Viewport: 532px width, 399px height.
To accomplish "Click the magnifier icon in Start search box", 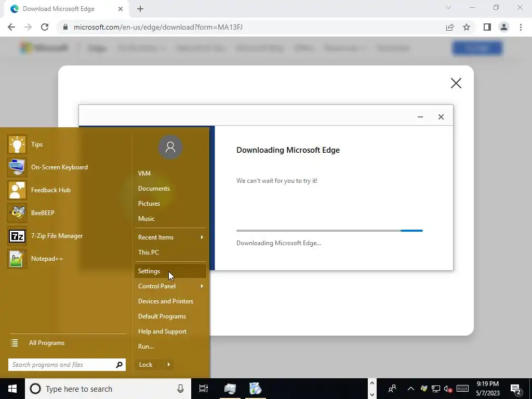I will point(119,365).
